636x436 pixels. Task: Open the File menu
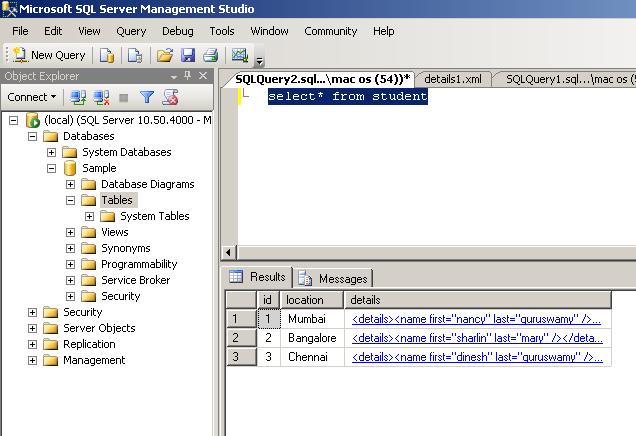[20, 31]
